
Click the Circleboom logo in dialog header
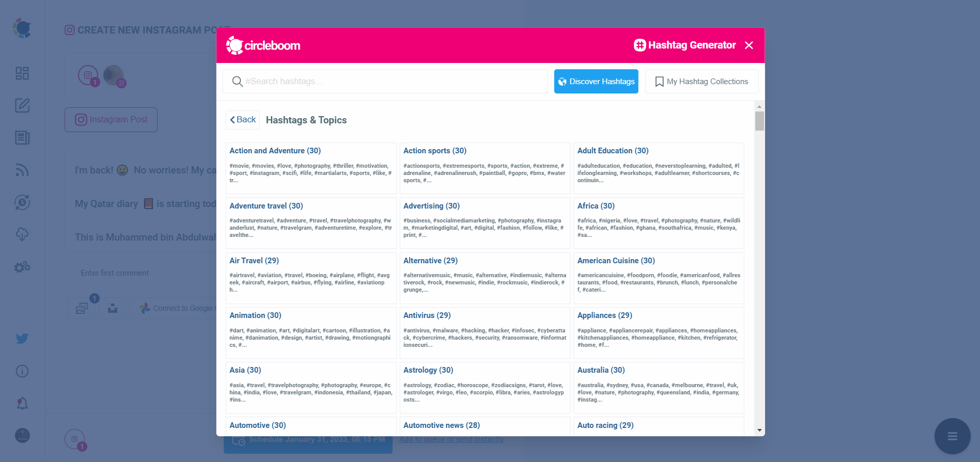pyautogui.click(x=263, y=45)
